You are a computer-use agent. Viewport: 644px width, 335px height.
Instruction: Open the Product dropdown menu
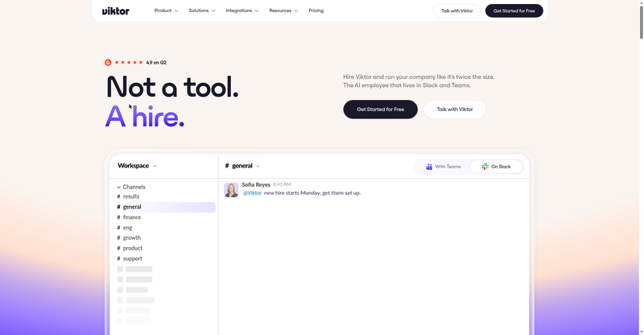coord(166,10)
